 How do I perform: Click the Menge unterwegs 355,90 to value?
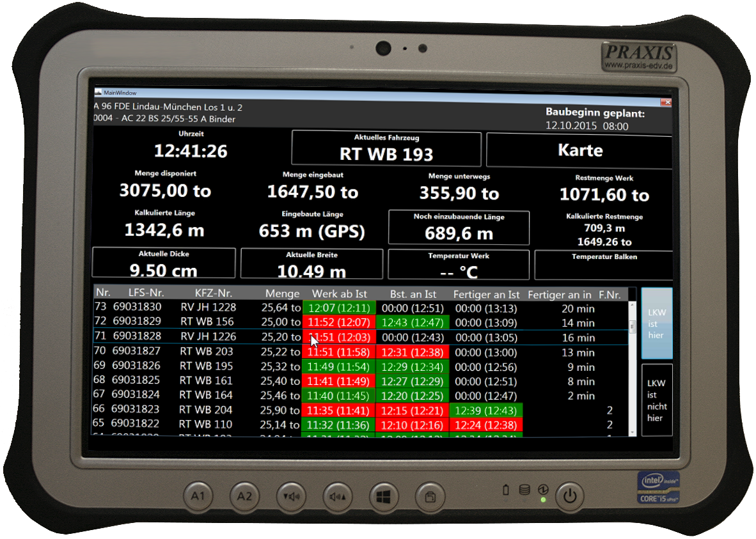pos(459,193)
